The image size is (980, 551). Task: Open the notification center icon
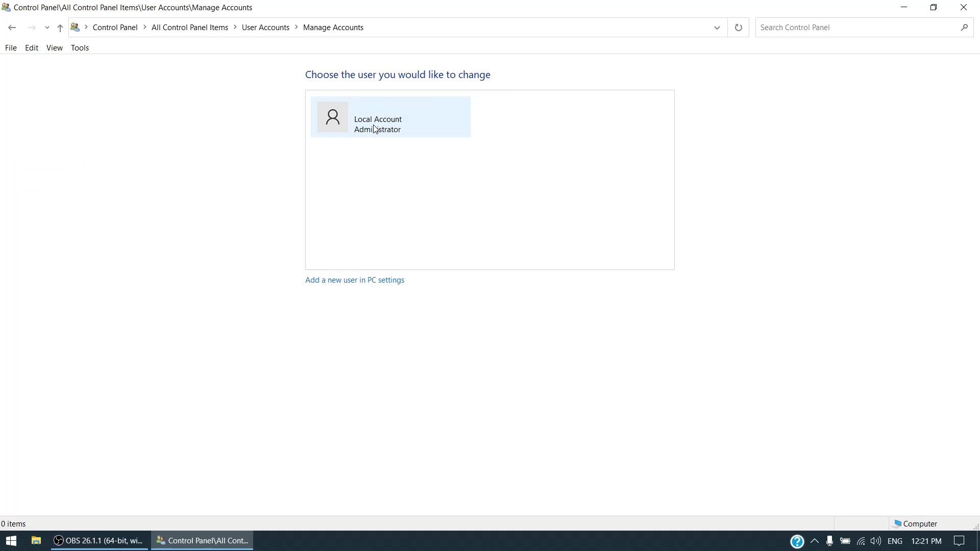click(x=959, y=541)
